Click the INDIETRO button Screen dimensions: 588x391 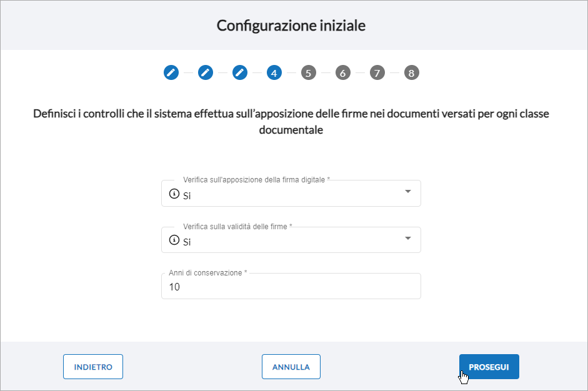93,367
